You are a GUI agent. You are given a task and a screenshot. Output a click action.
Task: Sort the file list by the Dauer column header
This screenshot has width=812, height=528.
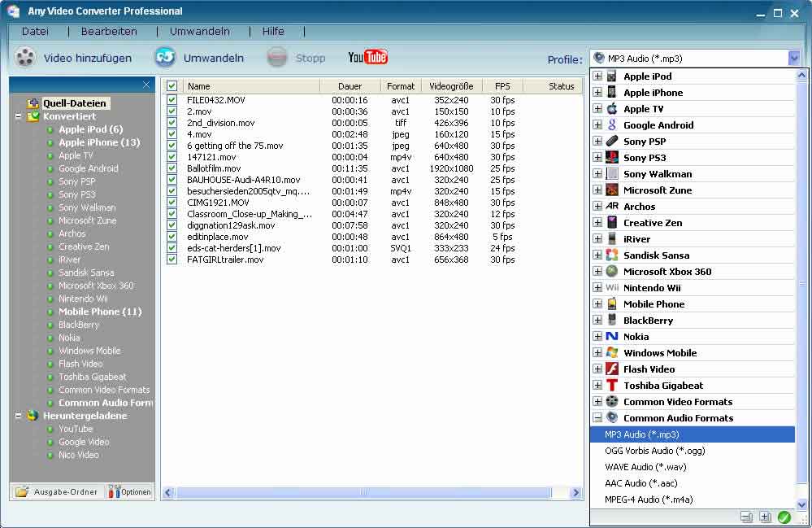pos(350,86)
